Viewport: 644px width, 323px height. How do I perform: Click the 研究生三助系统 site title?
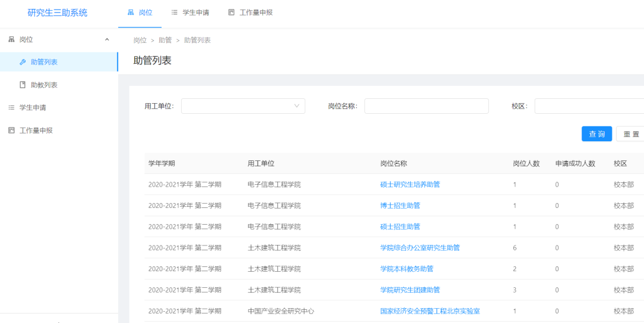[x=57, y=13]
